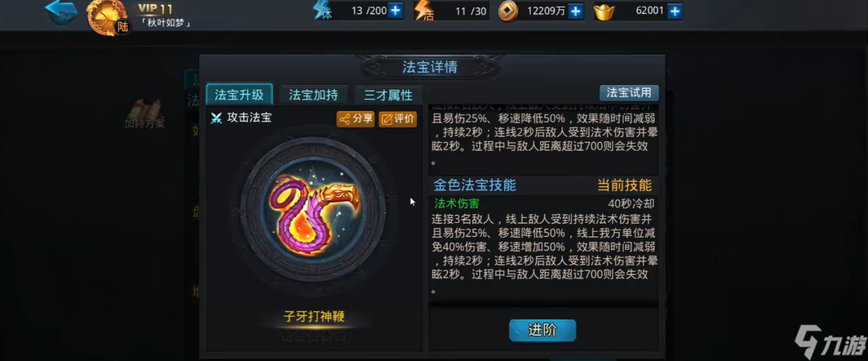Click the 评价 review button
This screenshot has width=868, height=361.
(x=397, y=119)
